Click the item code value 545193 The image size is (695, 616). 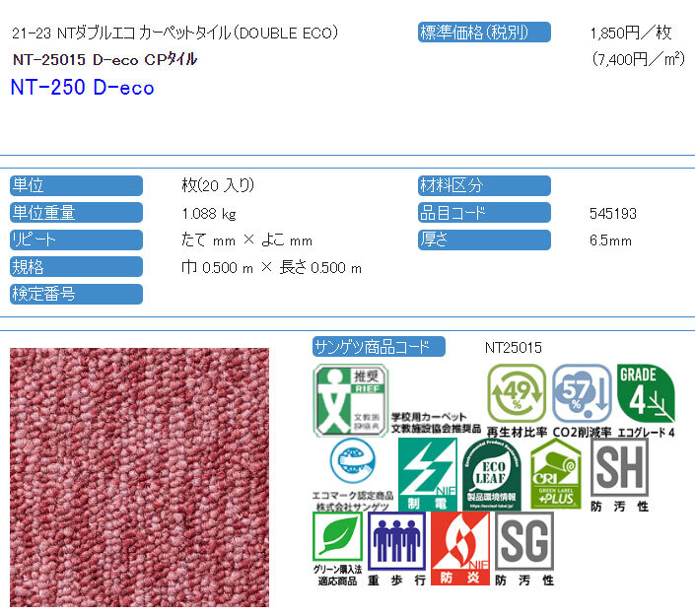613,214
